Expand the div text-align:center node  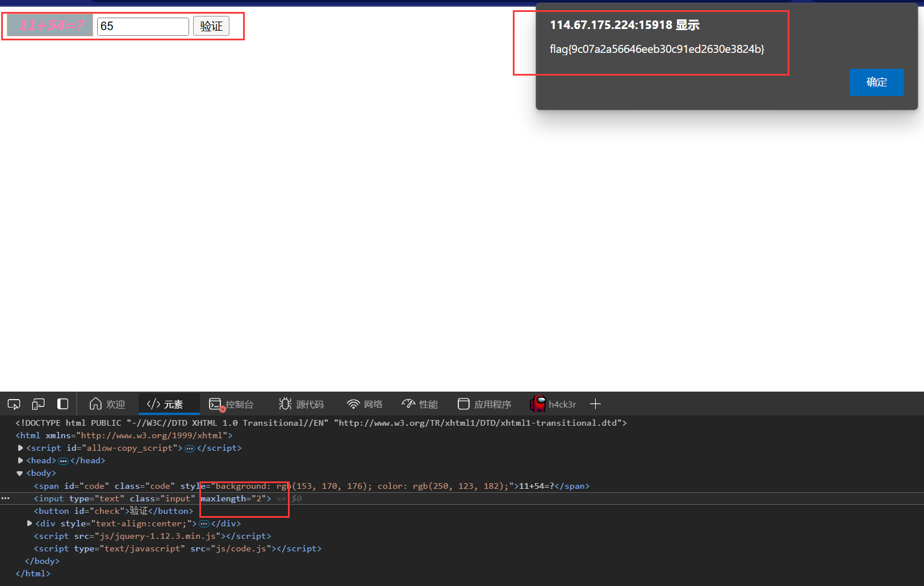pyautogui.click(x=30, y=523)
